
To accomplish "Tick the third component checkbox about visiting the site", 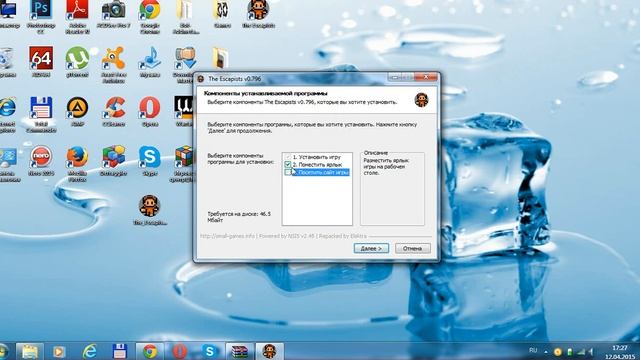I will [x=288, y=172].
